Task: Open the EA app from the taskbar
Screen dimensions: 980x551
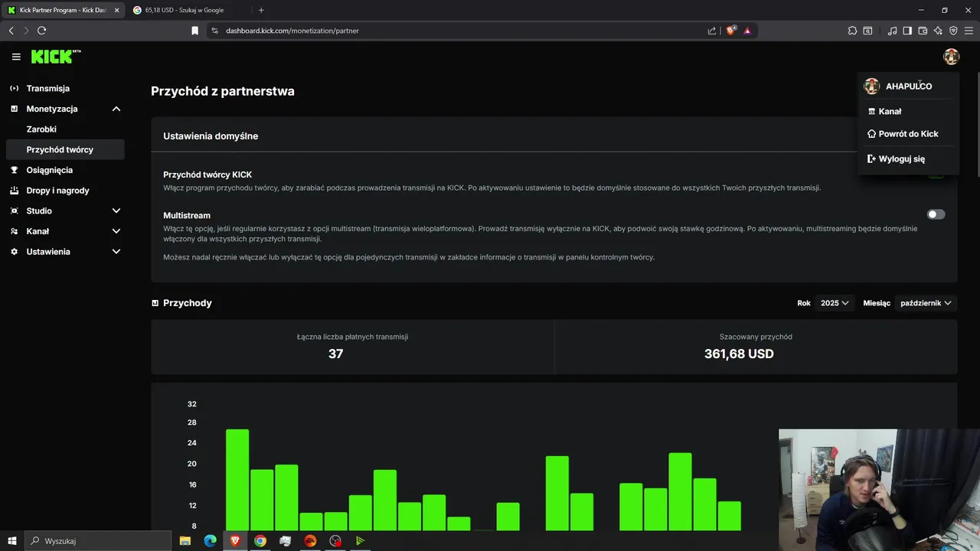Action: pos(310,540)
